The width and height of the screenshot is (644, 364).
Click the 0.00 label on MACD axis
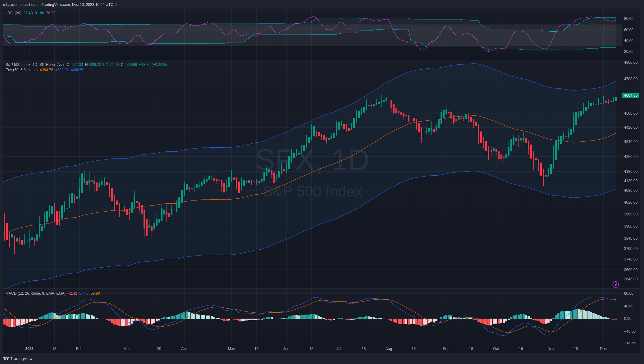[x=628, y=319]
